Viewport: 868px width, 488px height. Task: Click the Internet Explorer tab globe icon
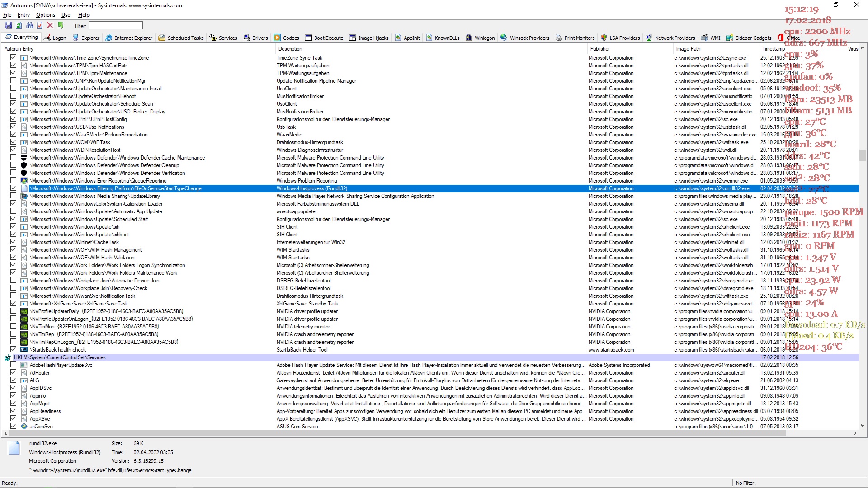click(109, 38)
